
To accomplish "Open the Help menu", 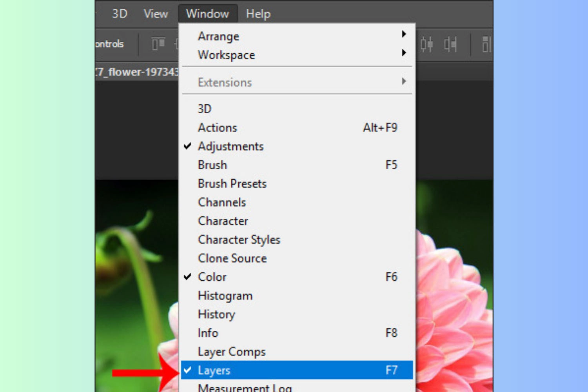I will click(x=258, y=14).
